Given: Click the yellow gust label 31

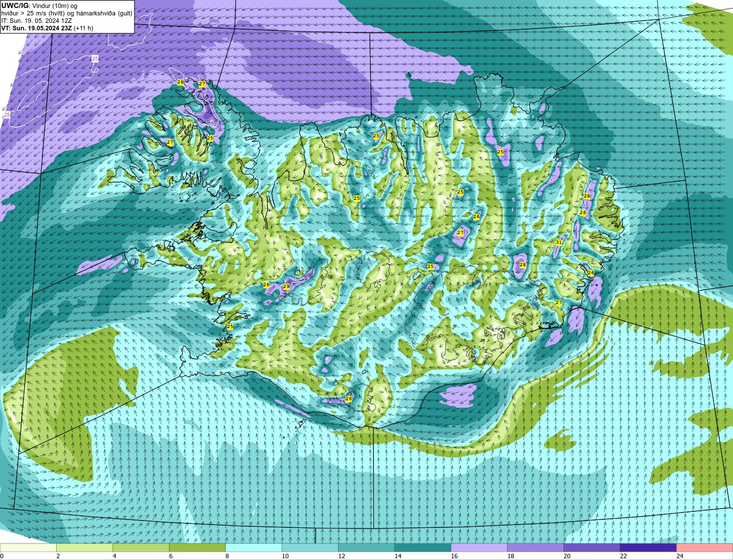Looking at the screenshot, I should coord(558,242).
